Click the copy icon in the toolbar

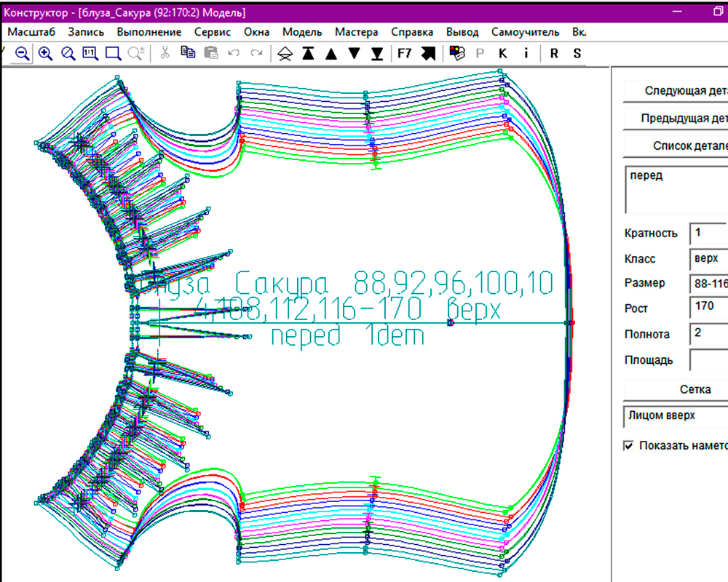pyautogui.click(x=188, y=52)
